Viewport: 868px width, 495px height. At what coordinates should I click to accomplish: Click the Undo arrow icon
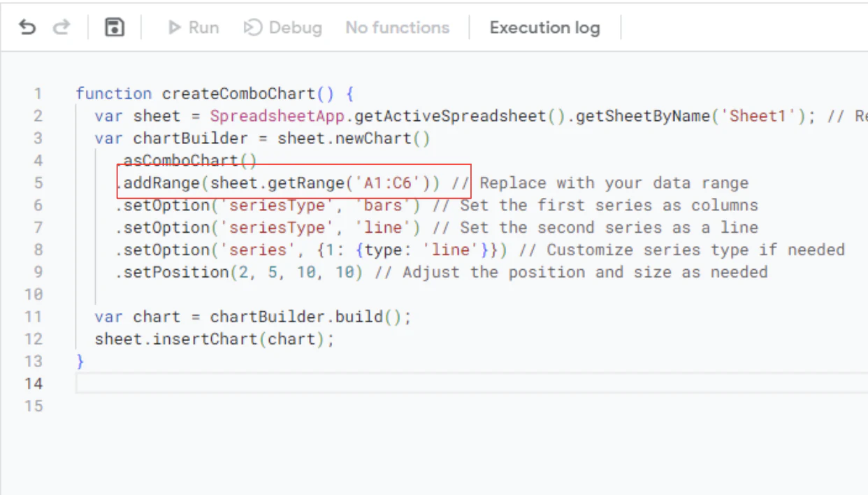tap(27, 28)
